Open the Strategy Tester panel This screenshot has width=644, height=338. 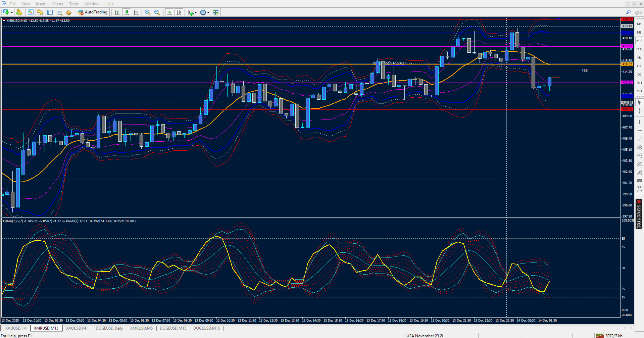coord(59,12)
